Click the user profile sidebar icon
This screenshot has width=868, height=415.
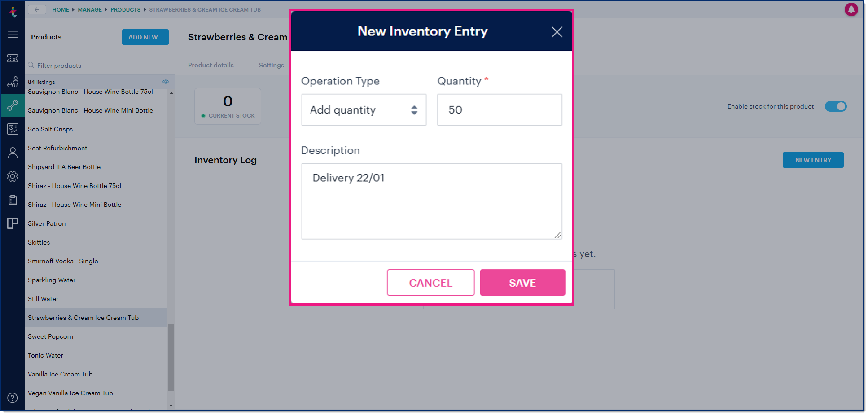13,153
